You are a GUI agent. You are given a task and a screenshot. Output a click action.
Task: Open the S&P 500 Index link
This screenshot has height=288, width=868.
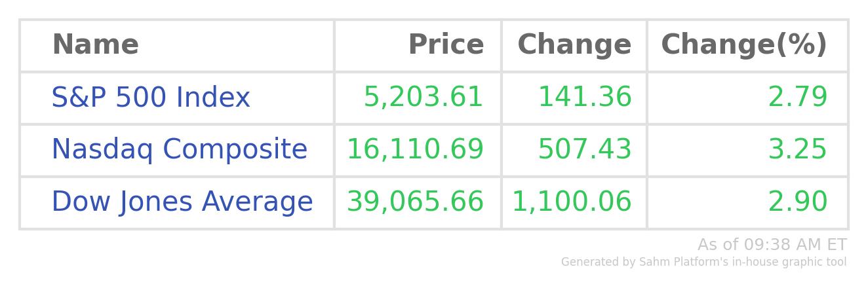click(151, 98)
